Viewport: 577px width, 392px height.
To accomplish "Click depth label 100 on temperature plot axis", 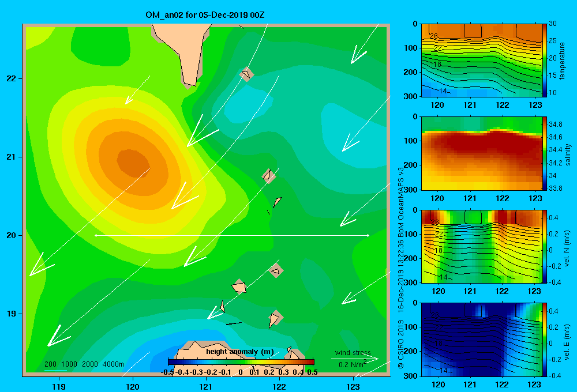I will click(x=411, y=48).
